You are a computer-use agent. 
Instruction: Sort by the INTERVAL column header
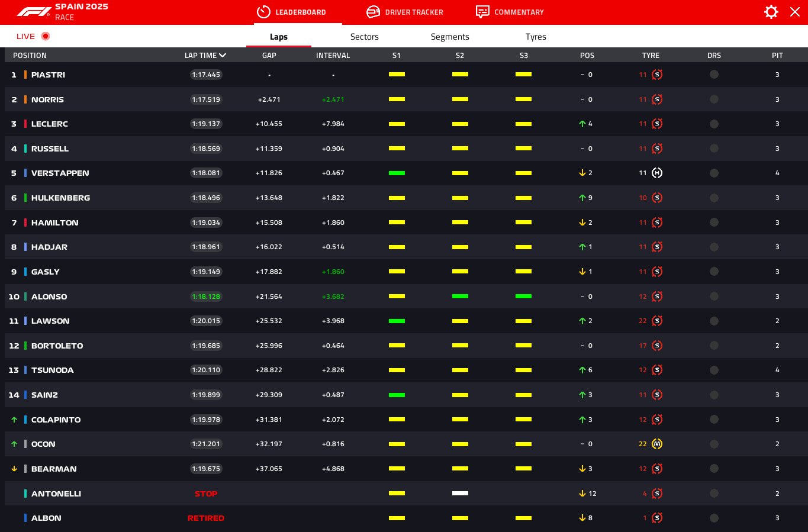[333, 55]
